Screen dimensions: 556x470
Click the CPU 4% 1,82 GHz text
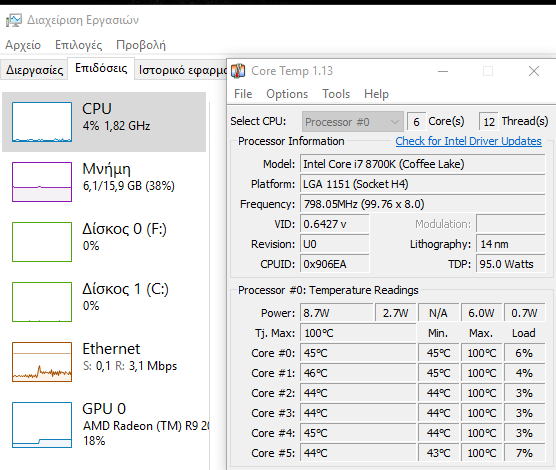point(116,126)
